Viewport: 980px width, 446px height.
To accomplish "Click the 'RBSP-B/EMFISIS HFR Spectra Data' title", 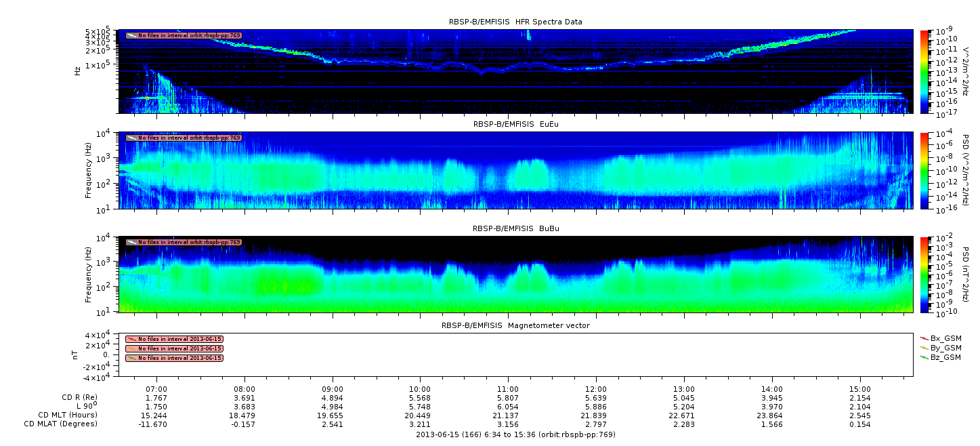I will coord(515,22).
